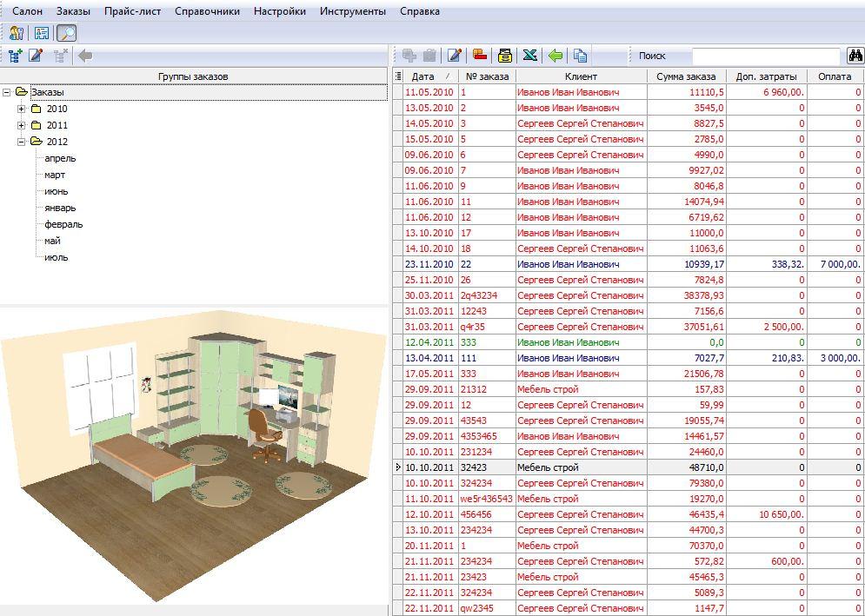Click order sum cell 79380,0

686,483
